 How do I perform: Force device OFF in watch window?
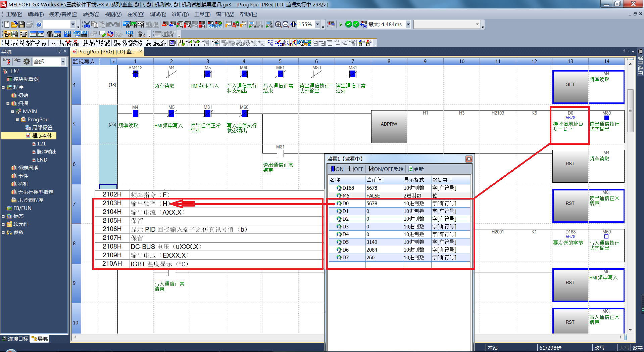[356, 169]
